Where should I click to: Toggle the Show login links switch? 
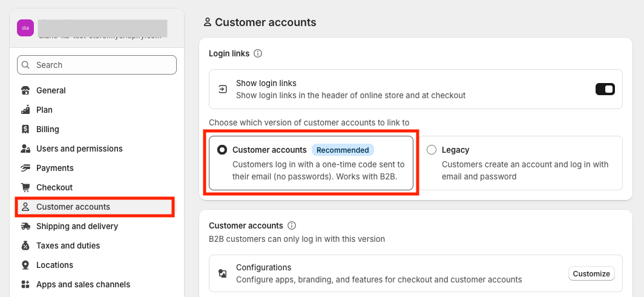[x=605, y=89]
